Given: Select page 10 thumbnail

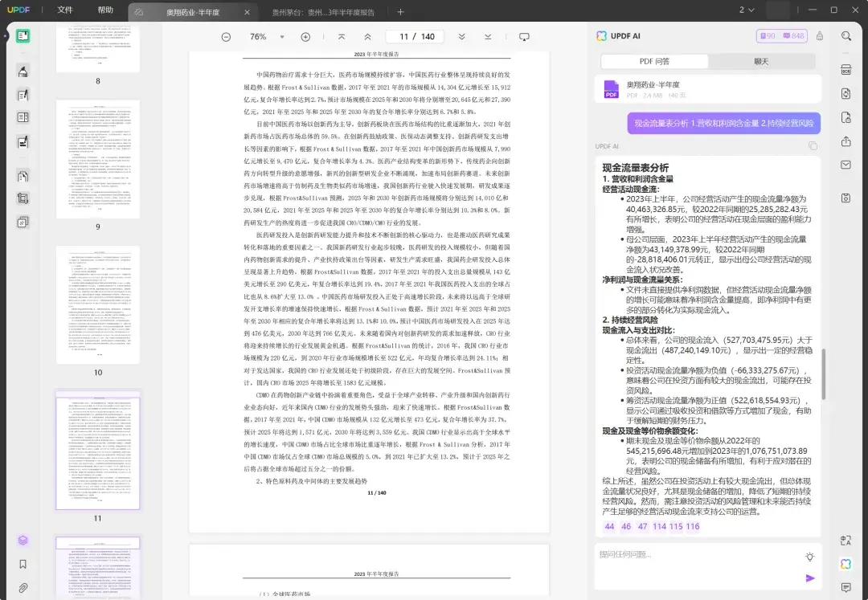Looking at the screenshot, I should 98,304.
